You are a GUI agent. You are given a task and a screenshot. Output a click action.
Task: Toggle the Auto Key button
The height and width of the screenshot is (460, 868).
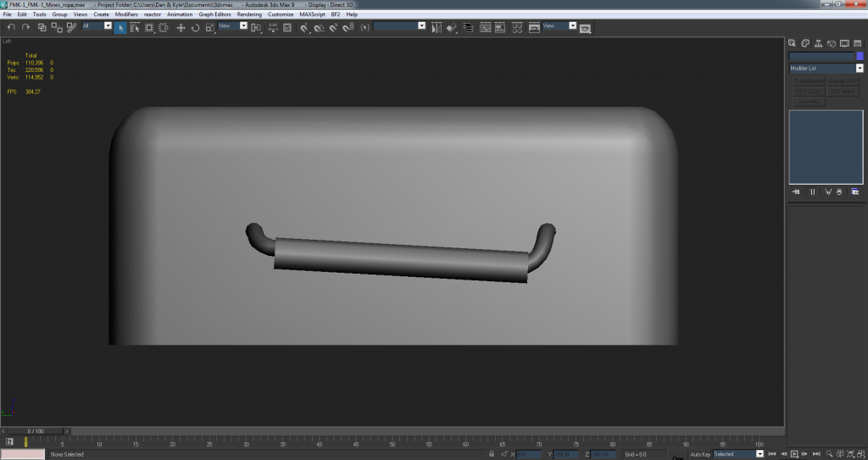(700, 454)
